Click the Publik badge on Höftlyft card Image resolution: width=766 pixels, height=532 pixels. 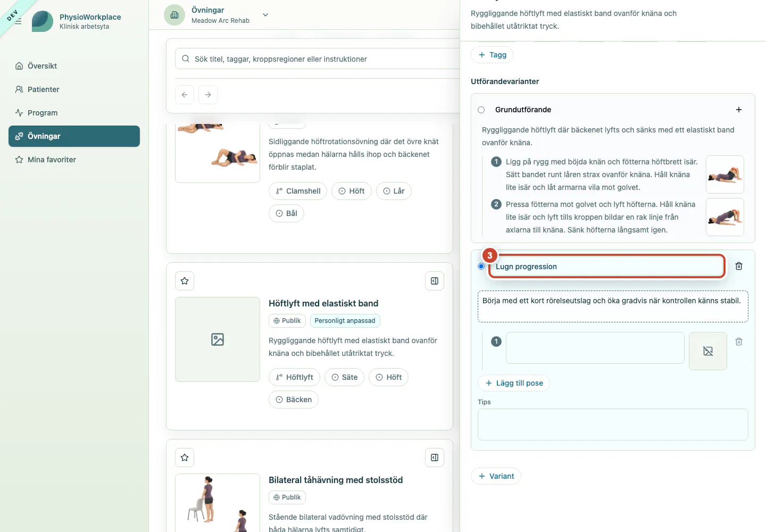[287, 321]
